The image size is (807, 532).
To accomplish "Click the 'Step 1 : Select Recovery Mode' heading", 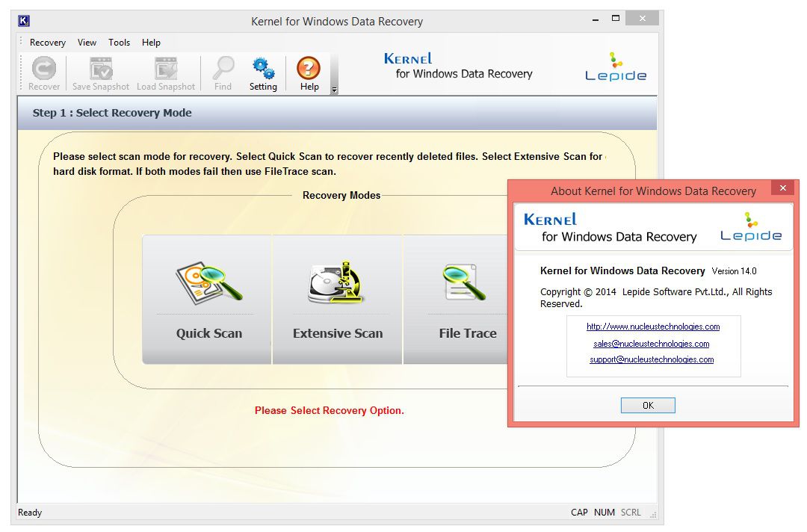I will point(112,113).
